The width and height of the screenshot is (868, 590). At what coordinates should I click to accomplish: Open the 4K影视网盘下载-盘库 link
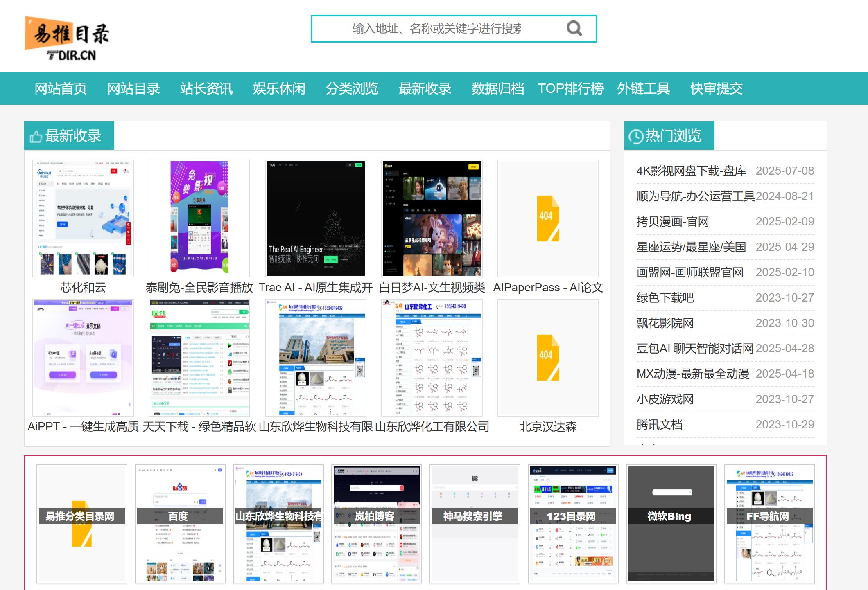[x=691, y=171]
